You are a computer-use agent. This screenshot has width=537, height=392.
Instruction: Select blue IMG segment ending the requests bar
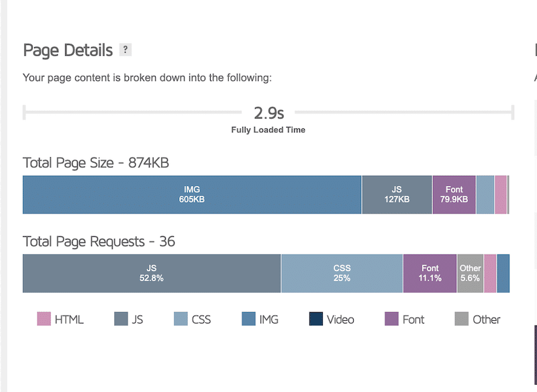tap(503, 273)
